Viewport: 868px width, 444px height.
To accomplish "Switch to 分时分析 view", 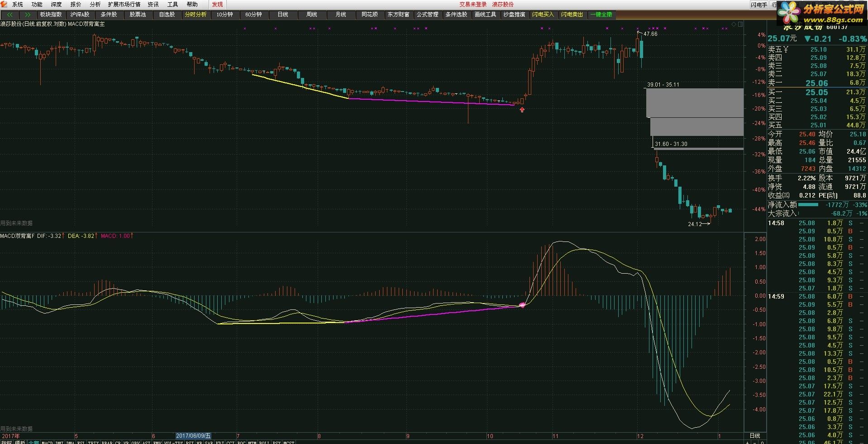I will [196, 14].
